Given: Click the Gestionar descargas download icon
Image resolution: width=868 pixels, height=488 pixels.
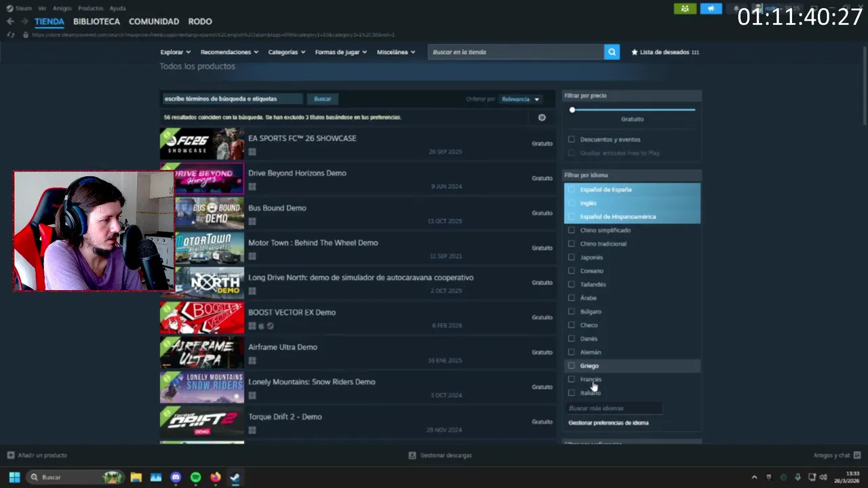Looking at the screenshot, I should (x=412, y=455).
